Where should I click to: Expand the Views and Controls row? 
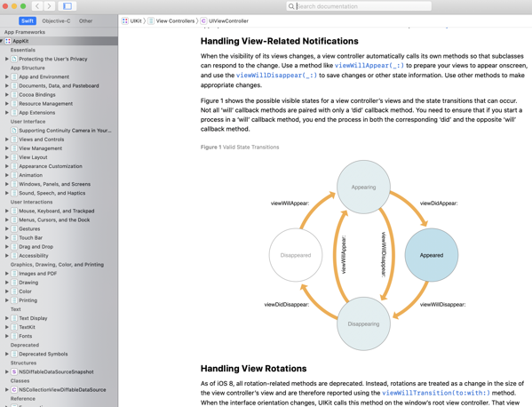[x=7, y=140]
